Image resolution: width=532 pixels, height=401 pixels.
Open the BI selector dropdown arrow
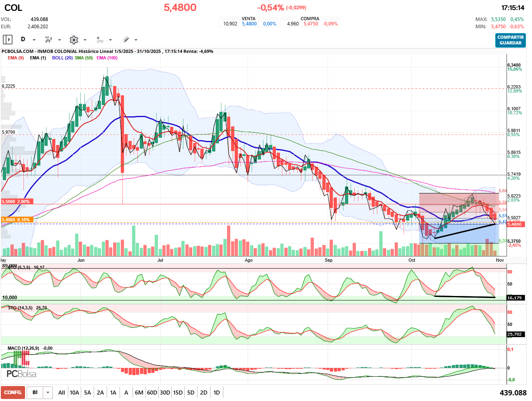(48, 393)
